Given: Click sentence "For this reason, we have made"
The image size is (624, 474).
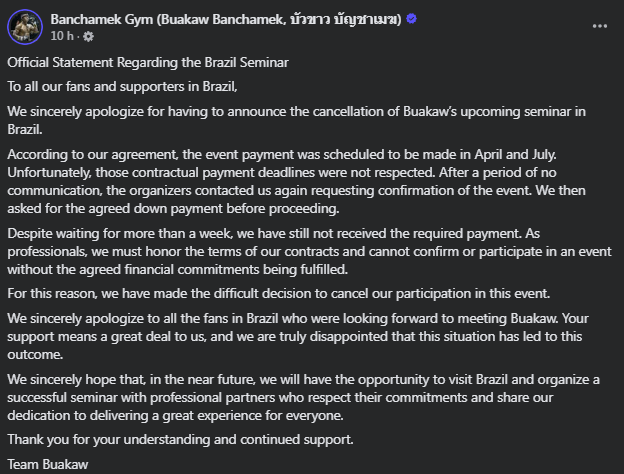Looking at the screenshot, I should pos(279,293).
